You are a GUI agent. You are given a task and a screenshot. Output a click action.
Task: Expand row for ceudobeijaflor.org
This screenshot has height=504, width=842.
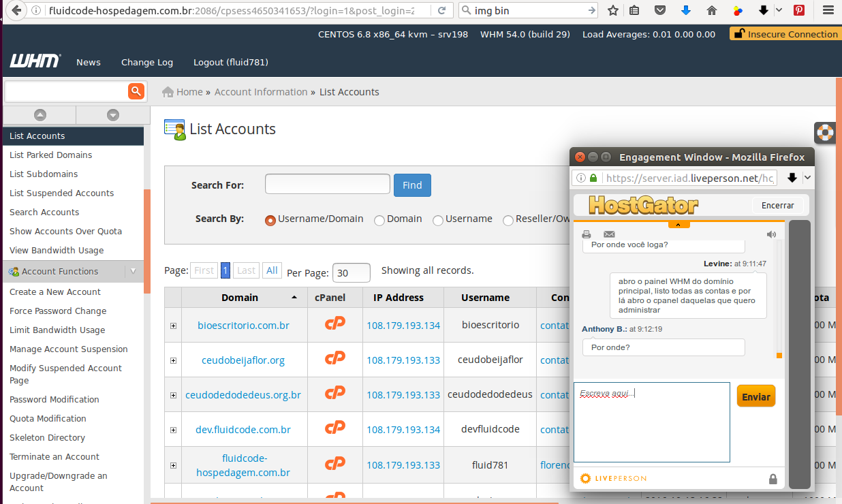(x=173, y=360)
